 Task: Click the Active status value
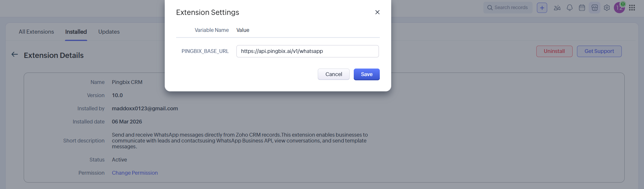(119, 160)
